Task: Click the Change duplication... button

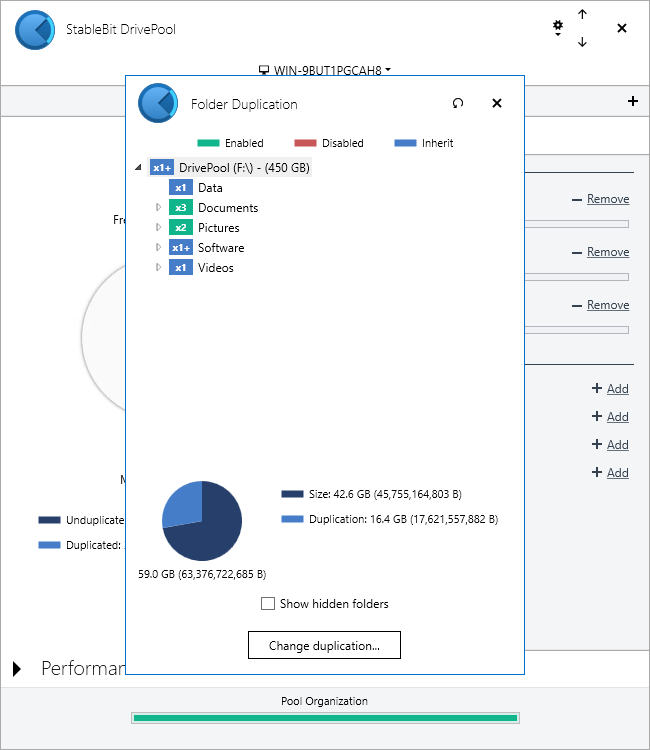Action: (324, 645)
